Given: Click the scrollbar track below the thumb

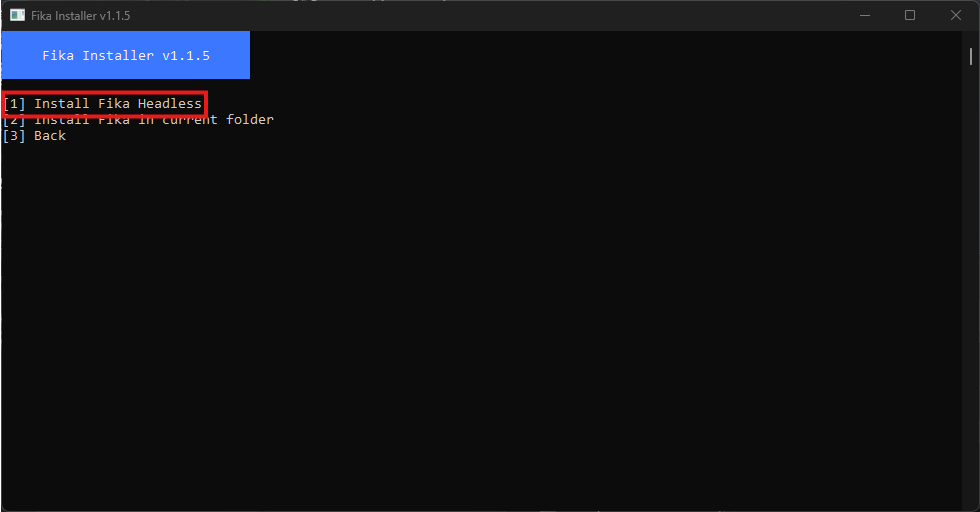Looking at the screenshot, I should click(970, 300).
